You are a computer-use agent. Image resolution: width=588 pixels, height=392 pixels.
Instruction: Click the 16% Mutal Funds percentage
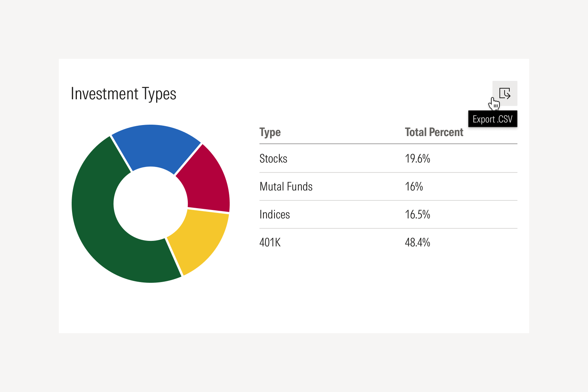tap(414, 186)
